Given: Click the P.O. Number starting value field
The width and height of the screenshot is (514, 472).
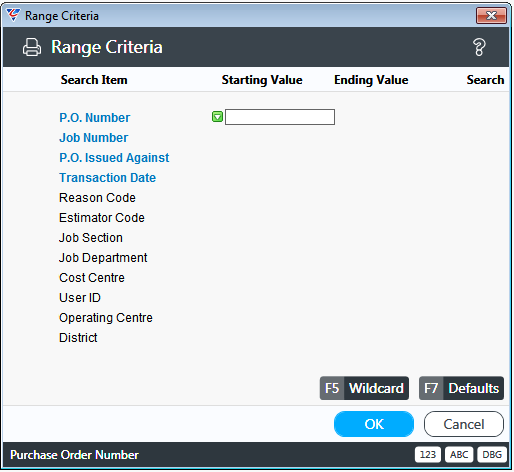Looking at the screenshot, I should click(280, 117).
